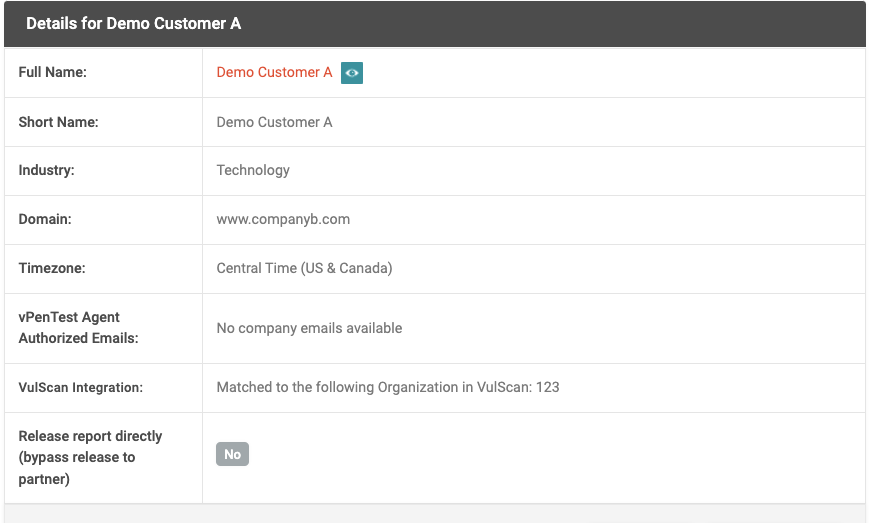The image size is (869, 523).
Task: Click the empty space right of the eye icon
Action: pyautogui.click(x=600, y=73)
